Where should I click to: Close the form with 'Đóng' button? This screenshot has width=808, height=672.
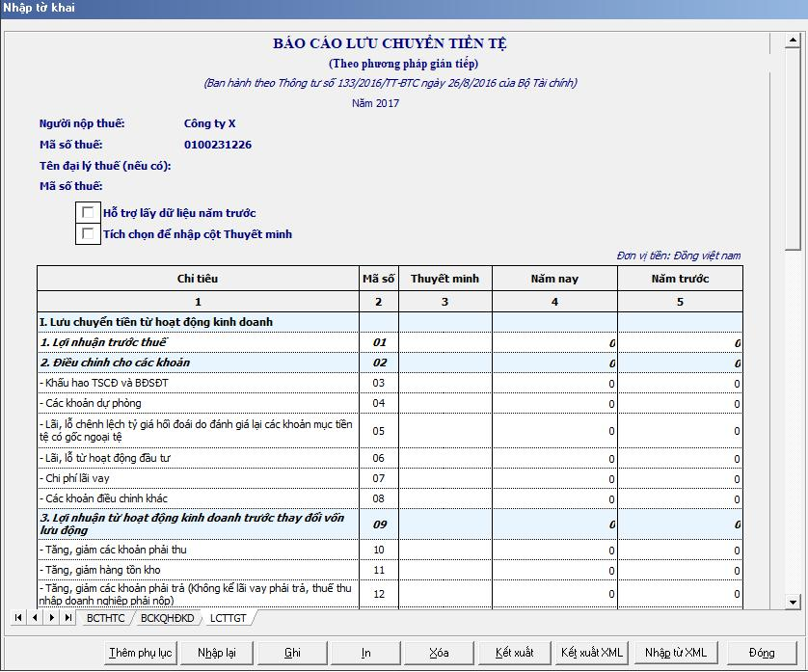click(x=762, y=653)
